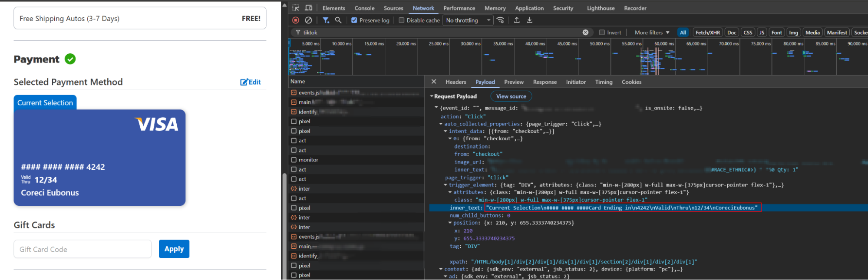Click the Gift Card Code input field
868x280 pixels.
83,249
